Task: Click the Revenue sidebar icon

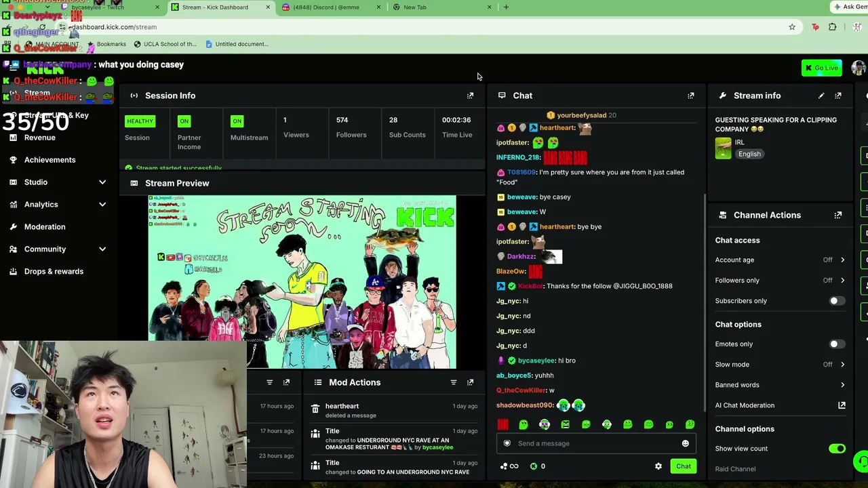Action: coord(14,138)
